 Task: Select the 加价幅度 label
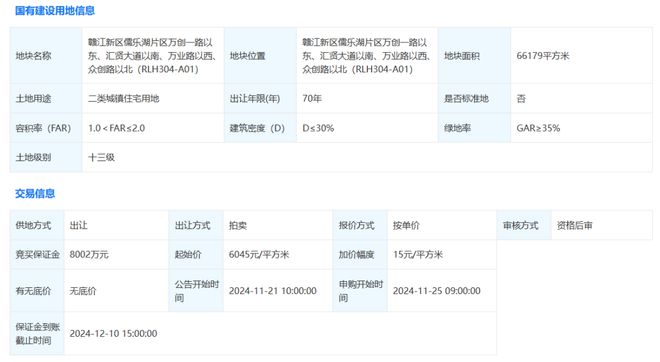[357, 255]
